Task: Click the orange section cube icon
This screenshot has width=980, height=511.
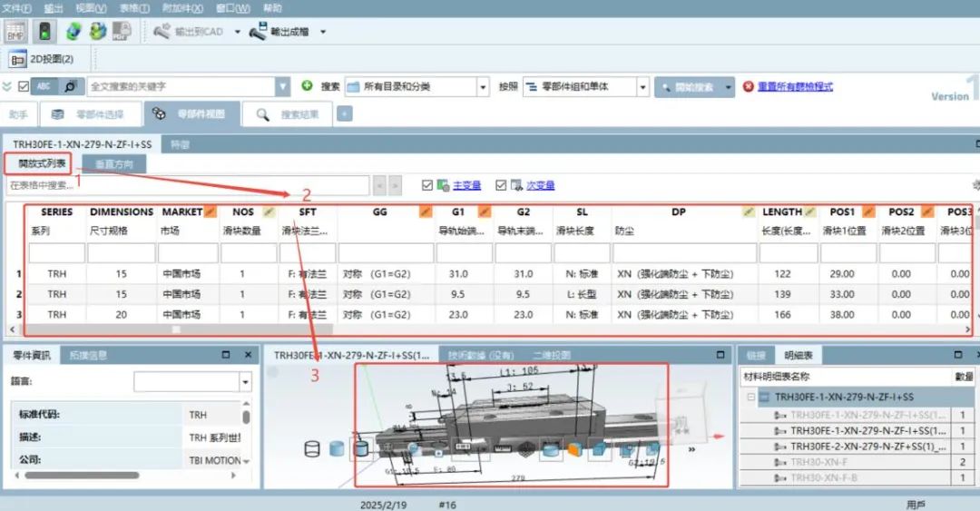Action: 574,449
